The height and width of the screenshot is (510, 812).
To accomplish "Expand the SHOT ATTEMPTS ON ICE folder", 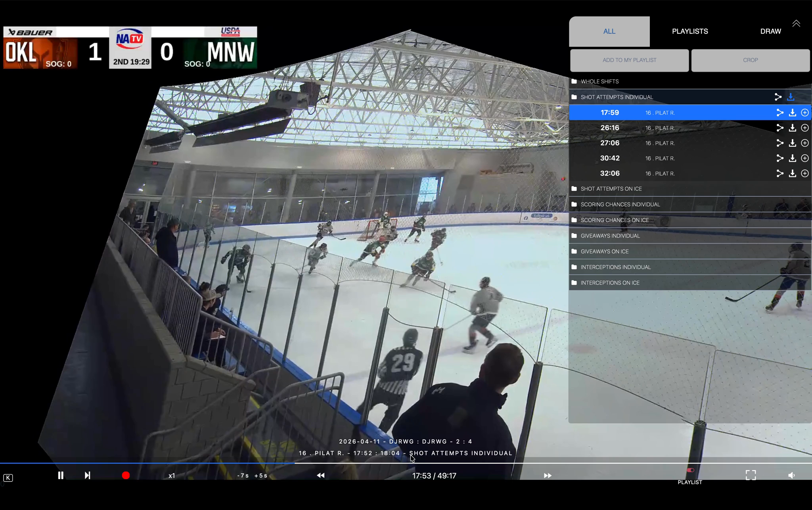I will (x=690, y=189).
